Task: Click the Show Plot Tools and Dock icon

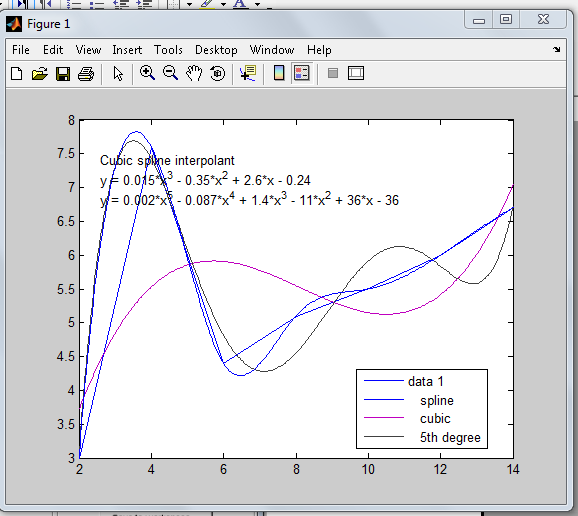Action: [x=356, y=73]
